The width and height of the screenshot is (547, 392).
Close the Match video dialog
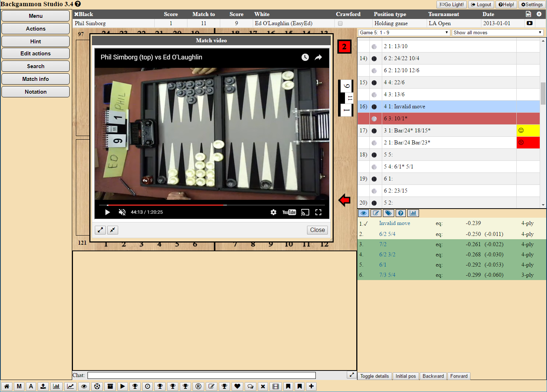click(317, 230)
